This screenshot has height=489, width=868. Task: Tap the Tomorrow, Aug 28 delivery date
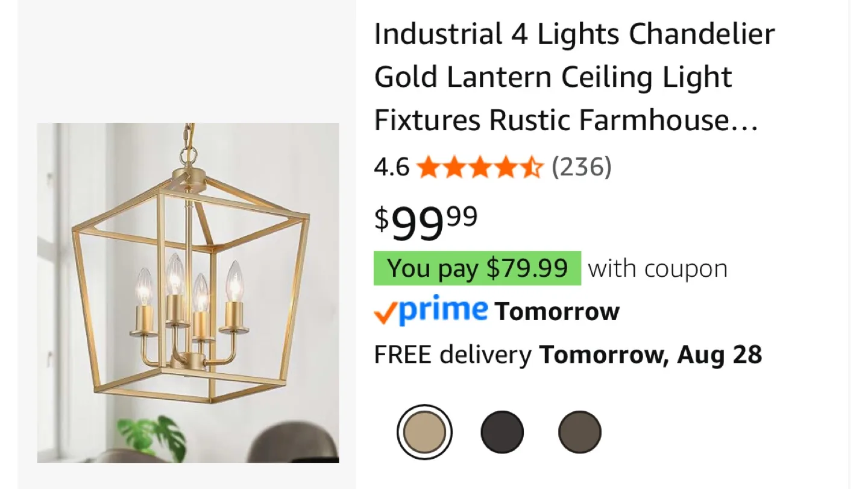coord(650,355)
